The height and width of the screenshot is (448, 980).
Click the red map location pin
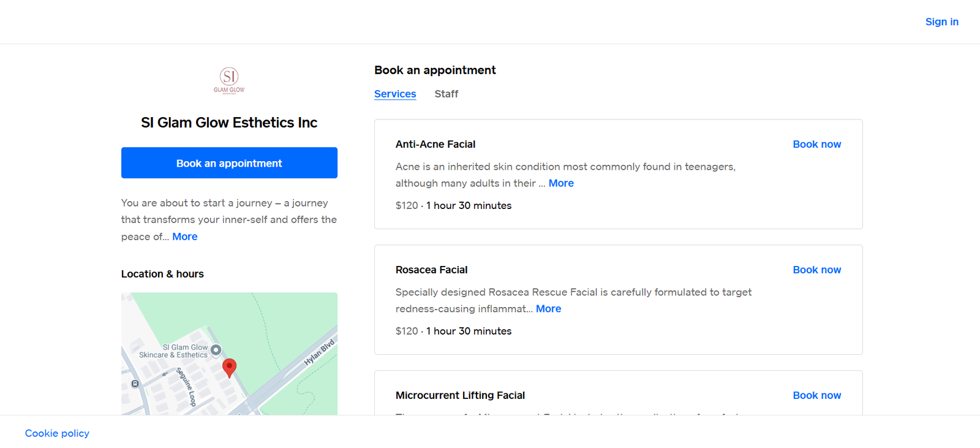coord(229,368)
